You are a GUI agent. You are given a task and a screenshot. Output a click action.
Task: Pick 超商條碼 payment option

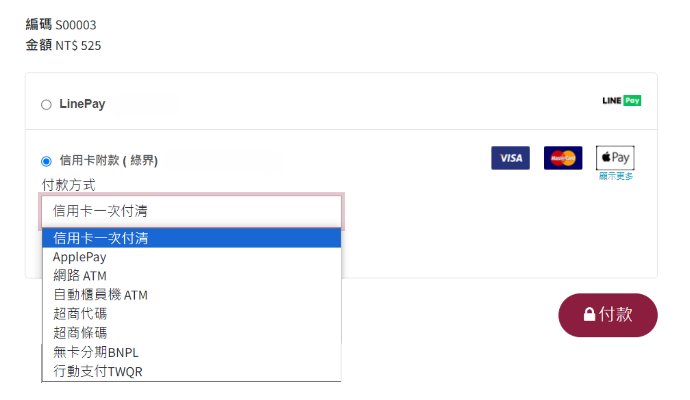coord(191,333)
